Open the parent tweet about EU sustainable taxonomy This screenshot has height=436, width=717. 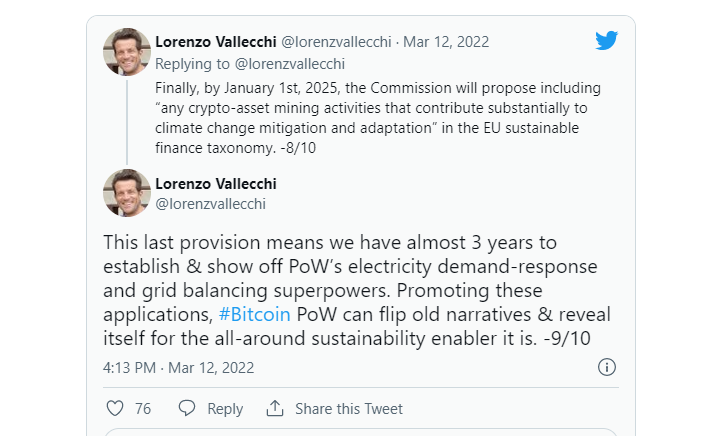tap(378, 118)
